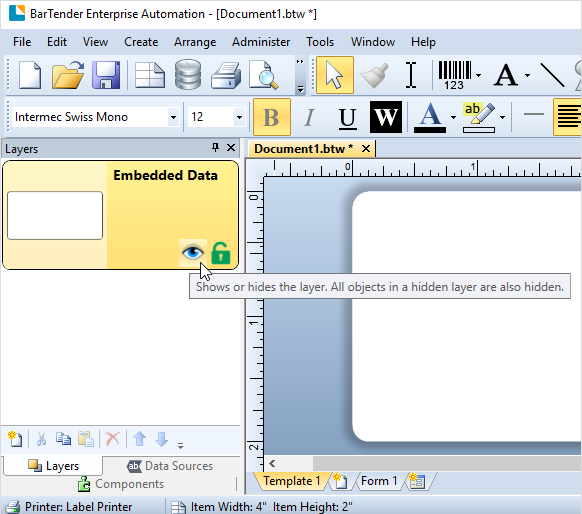582x514 pixels.
Task: Toggle the Embedded Data layer visibility eye
Action: click(193, 253)
